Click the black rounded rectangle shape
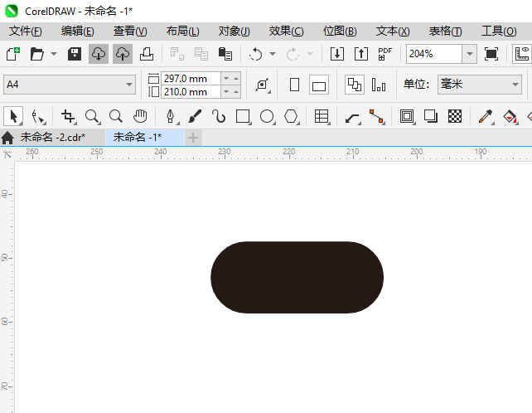Screen dimensions: 532x413 (x=297, y=277)
